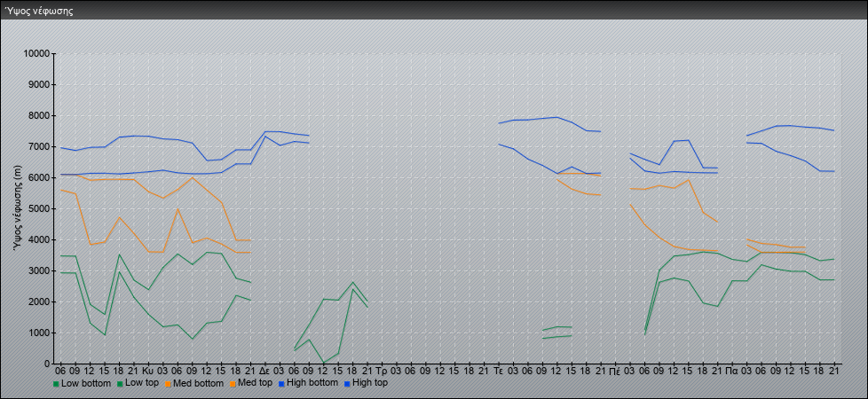The width and height of the screenshot is (868, 399).
Task: Click the 2000 value on the y-axis
Action: (39, 301)
